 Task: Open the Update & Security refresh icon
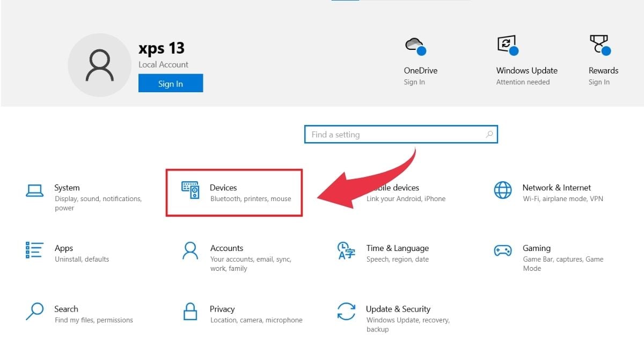coord(346,311)
